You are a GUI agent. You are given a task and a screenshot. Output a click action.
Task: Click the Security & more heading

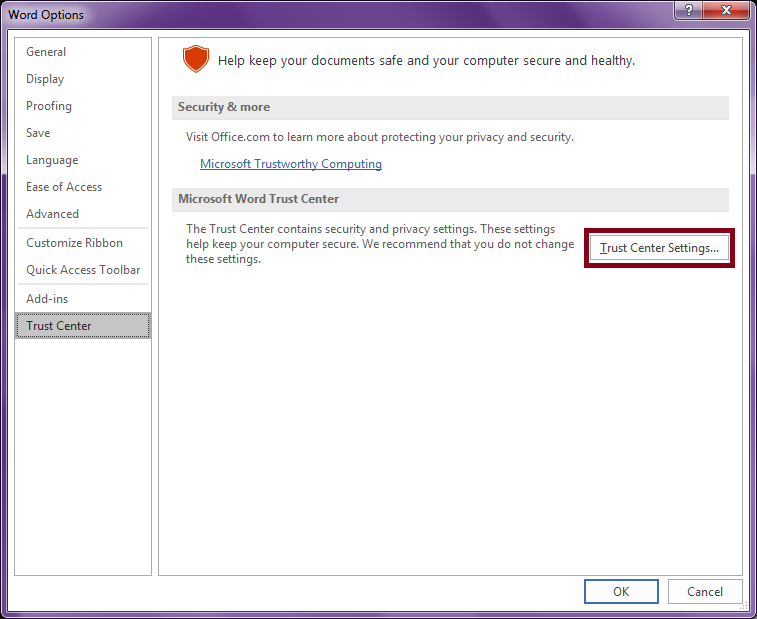pyautogui.click(x=224, y=107)
